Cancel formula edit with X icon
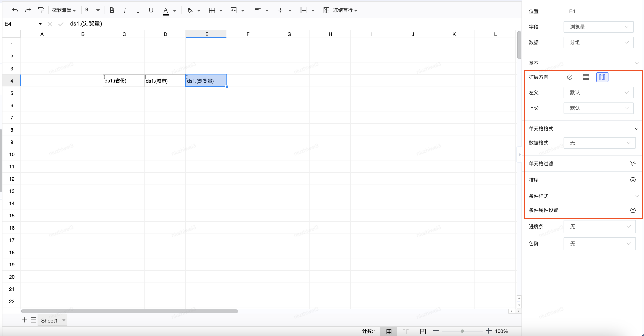 (x=50, y=24)
